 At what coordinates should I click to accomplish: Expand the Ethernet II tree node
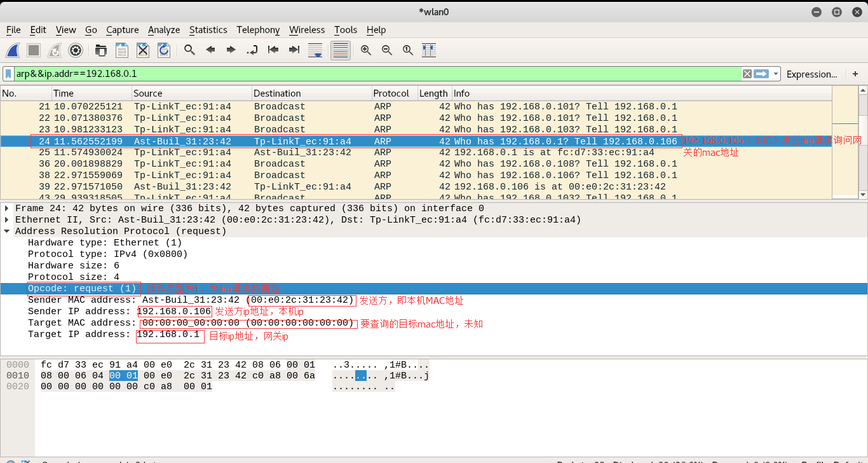click(x=7, y=220)
